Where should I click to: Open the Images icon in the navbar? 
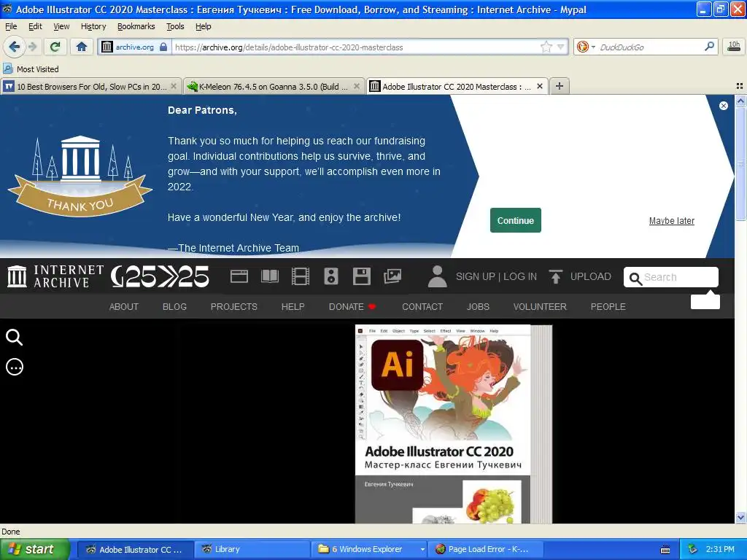pyautogui.click(x=392, y=276)
